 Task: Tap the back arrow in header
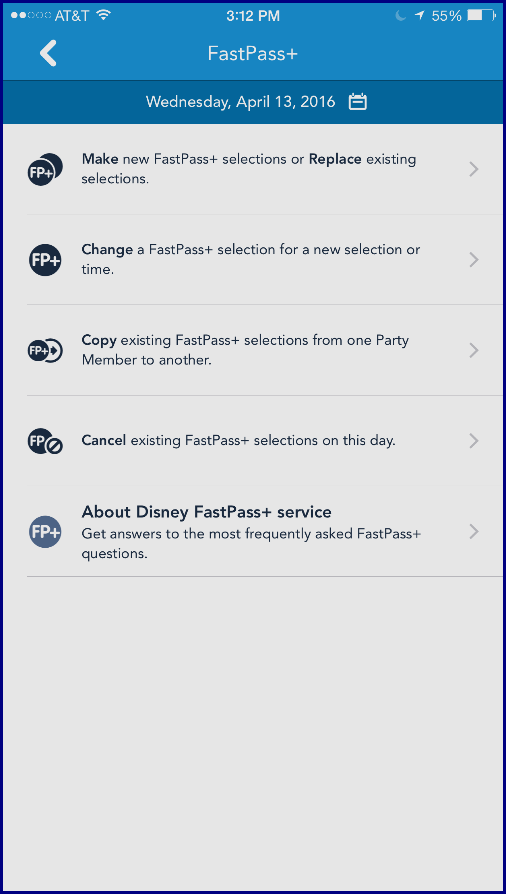point(48,54)
